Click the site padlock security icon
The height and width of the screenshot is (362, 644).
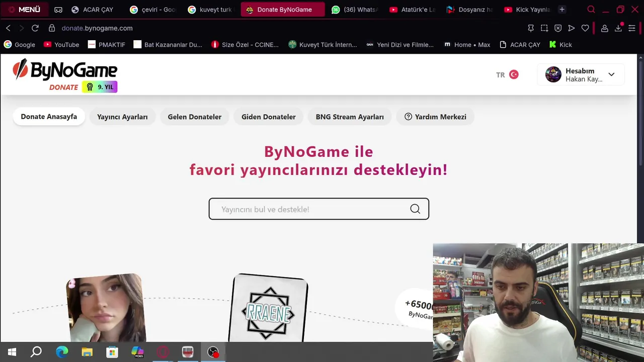tap(51, 28)
